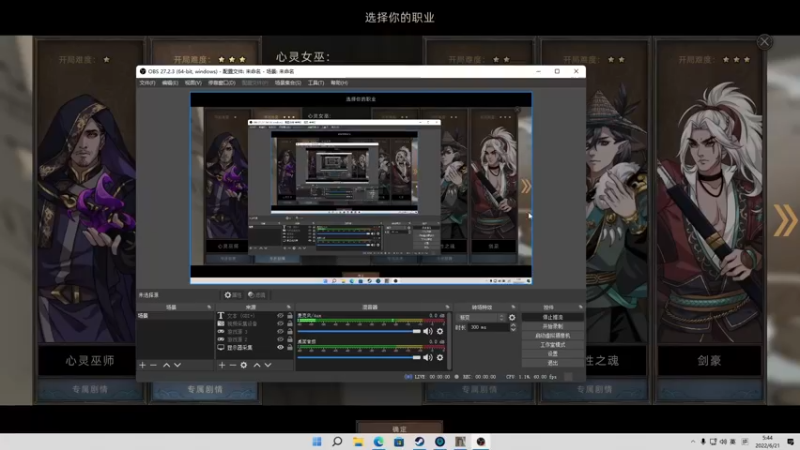
Task: Open the Scene Collection menu in OBS
Action: click(x=288, y=83)
